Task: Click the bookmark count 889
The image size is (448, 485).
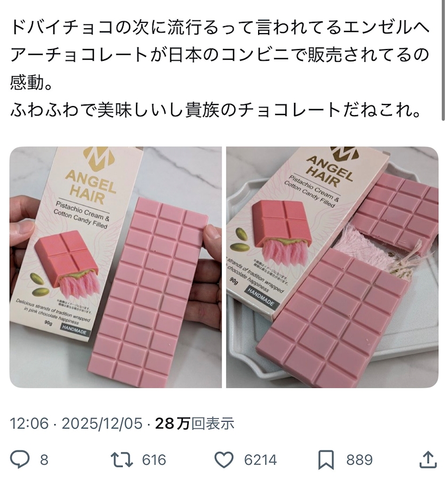Action: click(359, 460)
